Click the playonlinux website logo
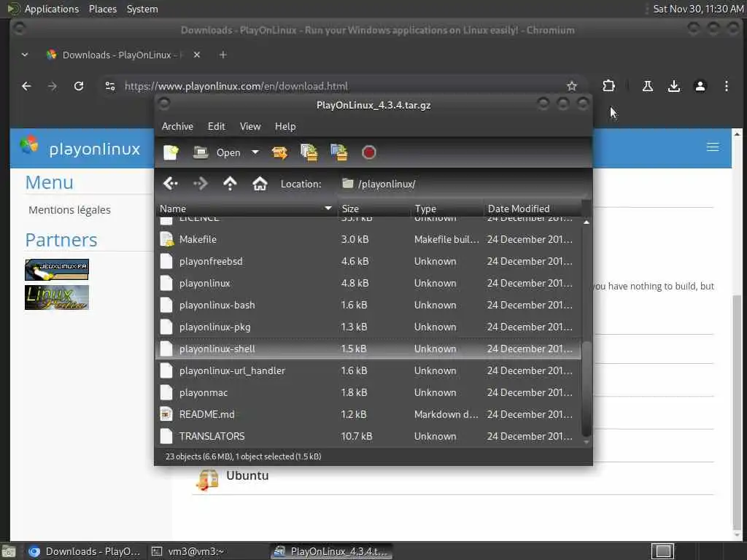 tap(80, 147)
